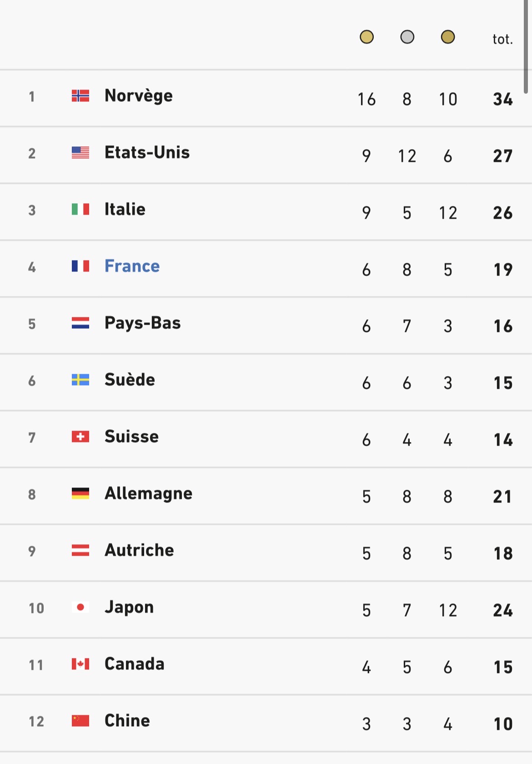Click the silver medal column icon
532x764 pixels.
point(407,37)
